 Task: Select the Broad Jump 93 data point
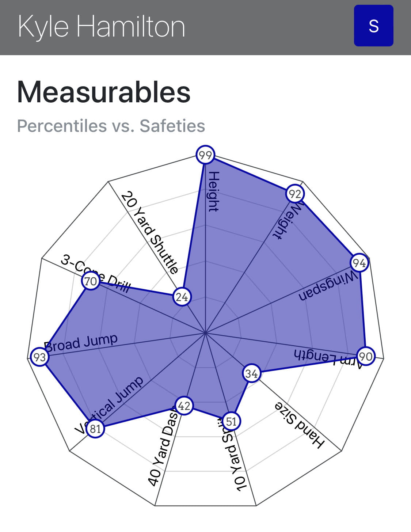tap(39, 357)
